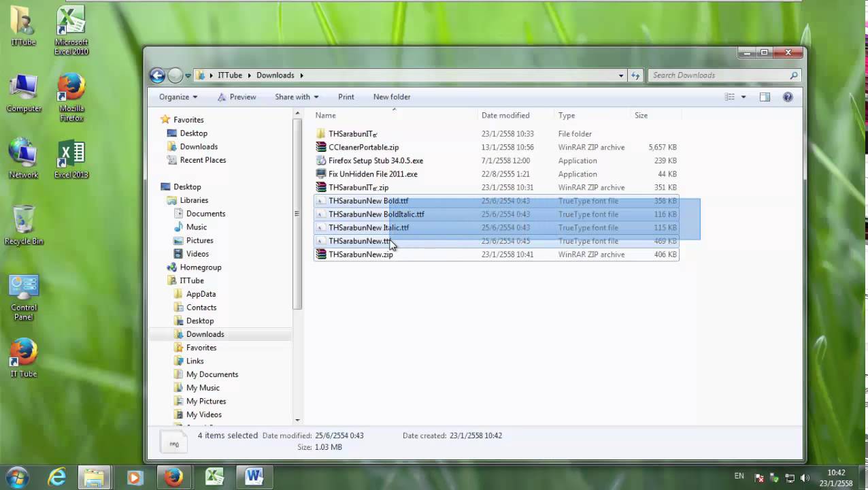Open Network desktop icon
This screenshot has width=868, height=490.
(x=23, y=159)
